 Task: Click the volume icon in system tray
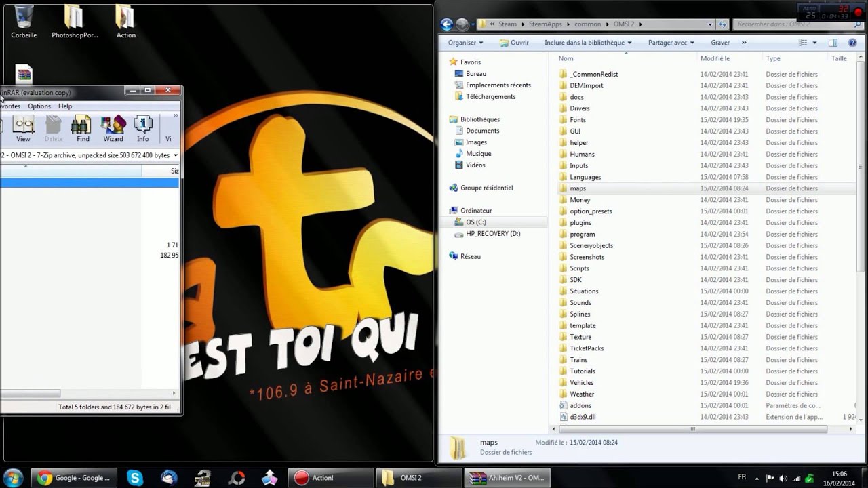coord(783,478)
